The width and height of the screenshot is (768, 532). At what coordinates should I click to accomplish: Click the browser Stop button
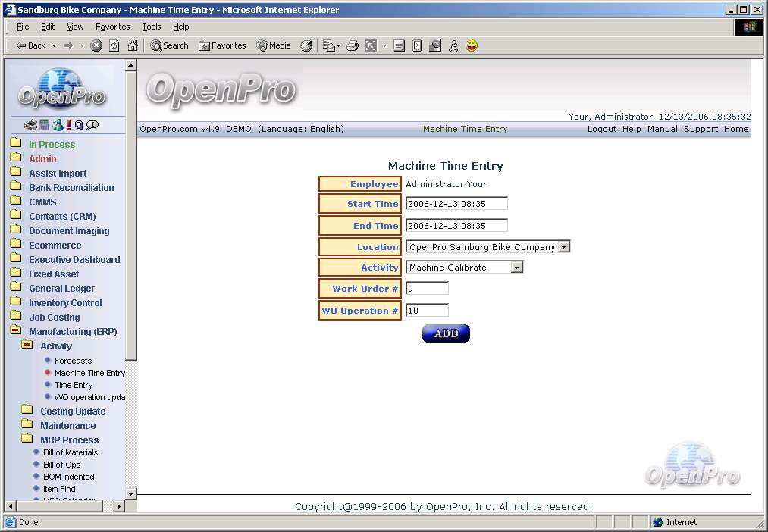click(x=96, y=45)
